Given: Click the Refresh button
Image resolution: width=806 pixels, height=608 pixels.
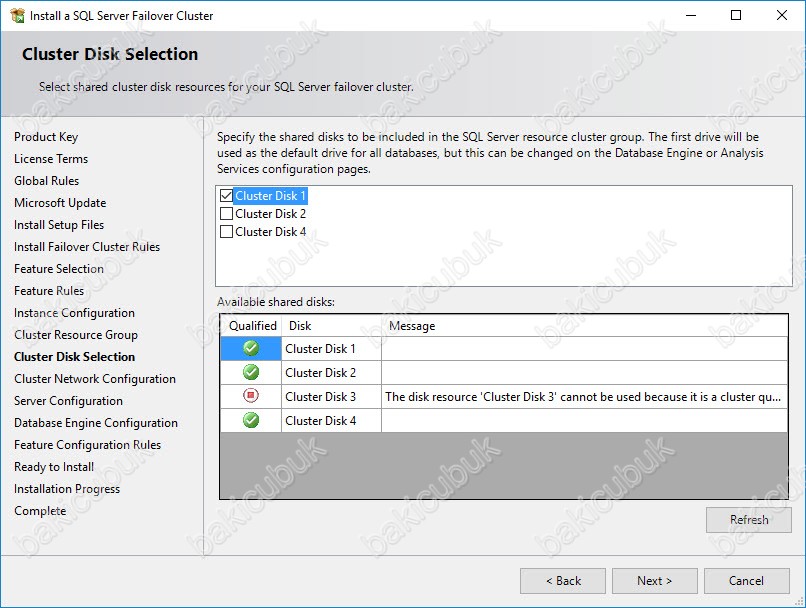Looking at the screenshot, I should coord(748,520).
